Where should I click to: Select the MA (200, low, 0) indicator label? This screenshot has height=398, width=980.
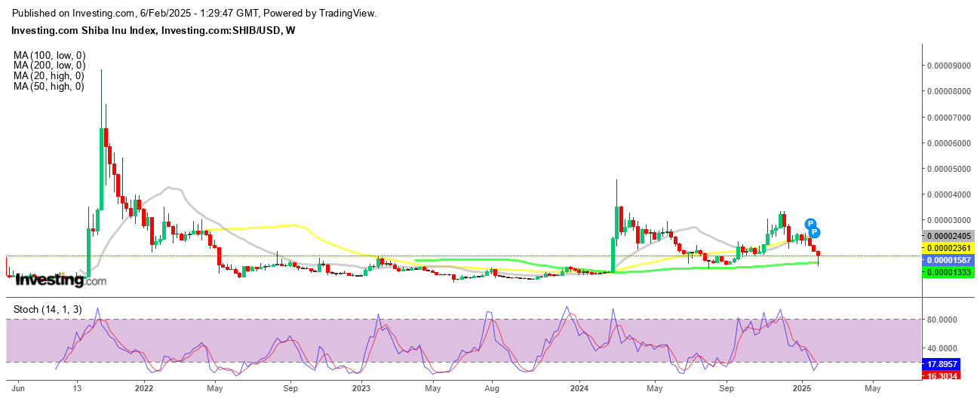click(49, 66)
